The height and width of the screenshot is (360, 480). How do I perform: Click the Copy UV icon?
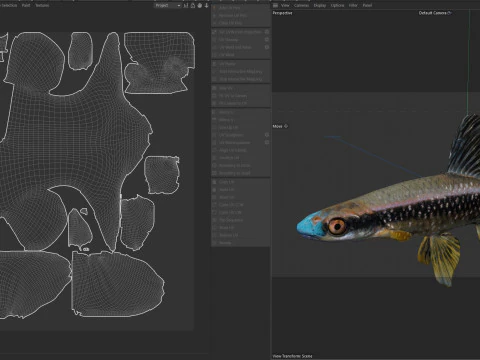point(215,182)
